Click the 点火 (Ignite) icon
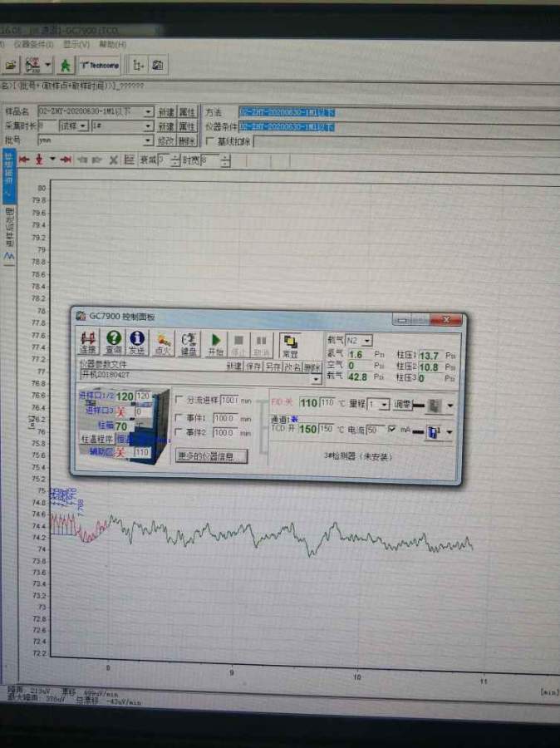 (164, 343)
